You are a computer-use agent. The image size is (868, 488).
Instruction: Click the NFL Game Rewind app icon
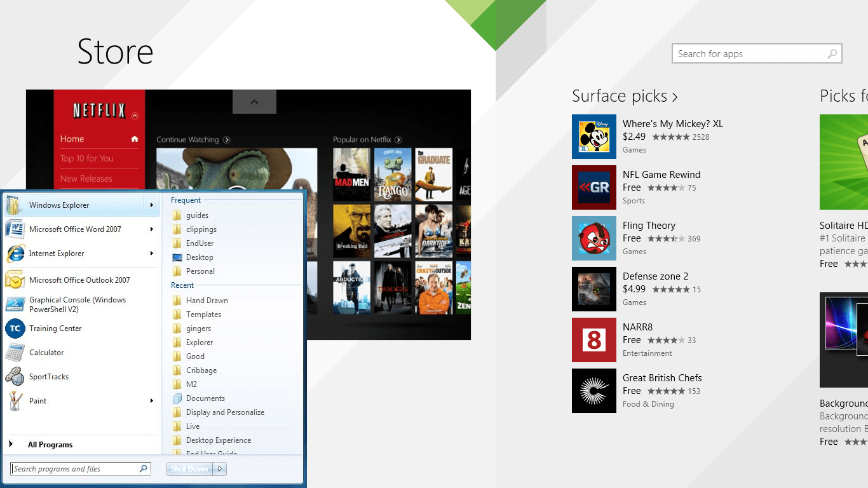[594, 187]
